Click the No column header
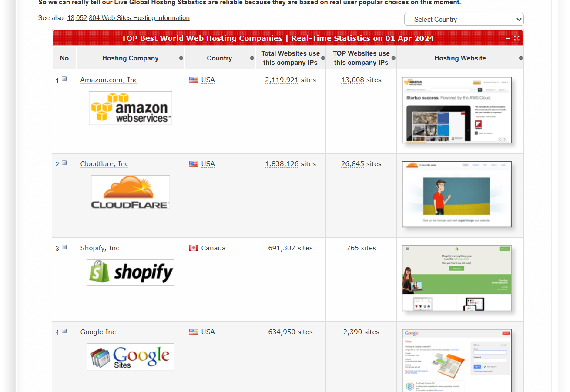This screenshot has width=570, height=392. point(64,58)
